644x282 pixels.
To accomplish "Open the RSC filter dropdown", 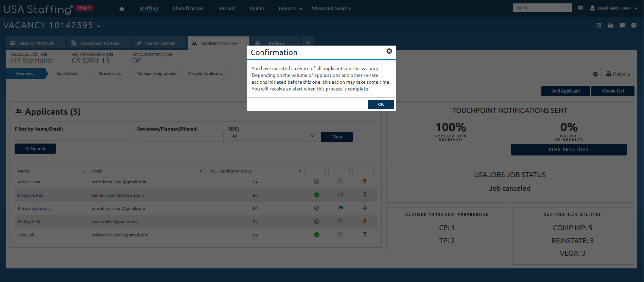I will pos(272,136).
